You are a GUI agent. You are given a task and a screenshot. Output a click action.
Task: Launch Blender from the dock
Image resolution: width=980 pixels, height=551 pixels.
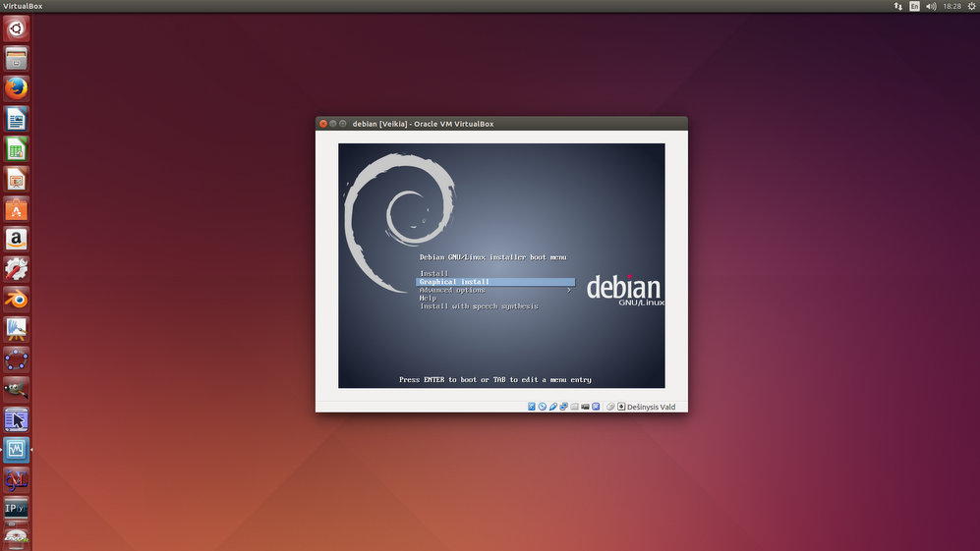[16, 299]
